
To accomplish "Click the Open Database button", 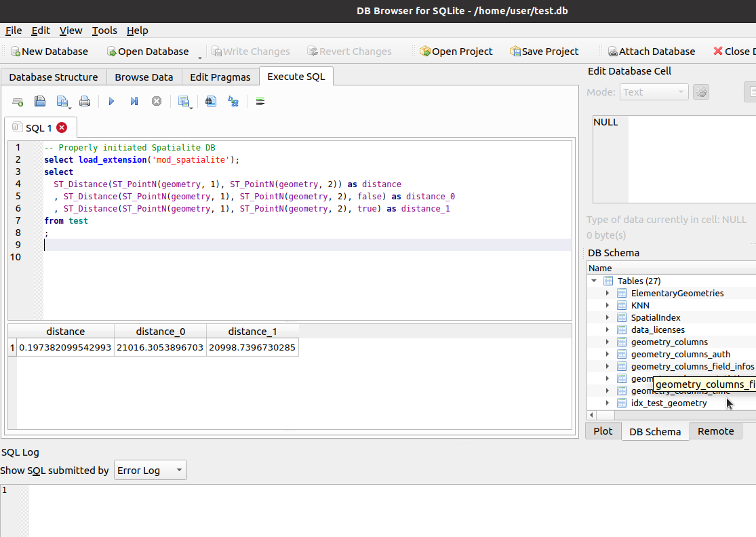I will point(148,51).
